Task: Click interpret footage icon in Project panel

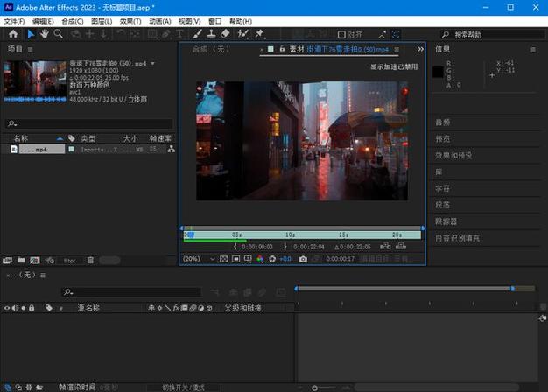Action: point(7,261)
